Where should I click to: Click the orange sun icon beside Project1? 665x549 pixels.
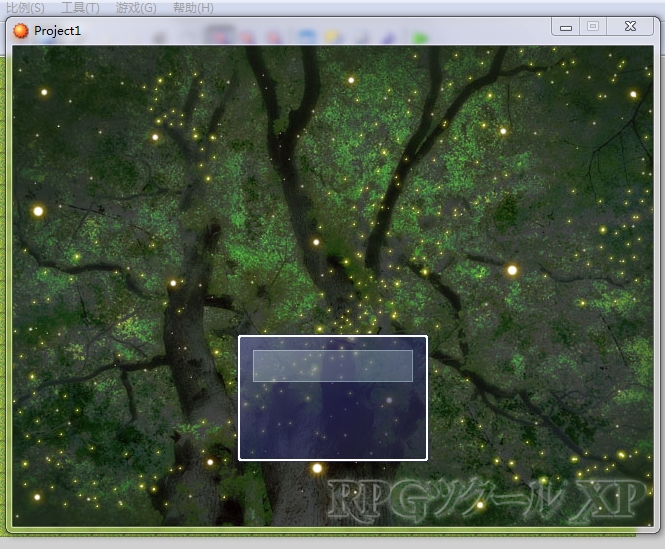click(20, 31)
